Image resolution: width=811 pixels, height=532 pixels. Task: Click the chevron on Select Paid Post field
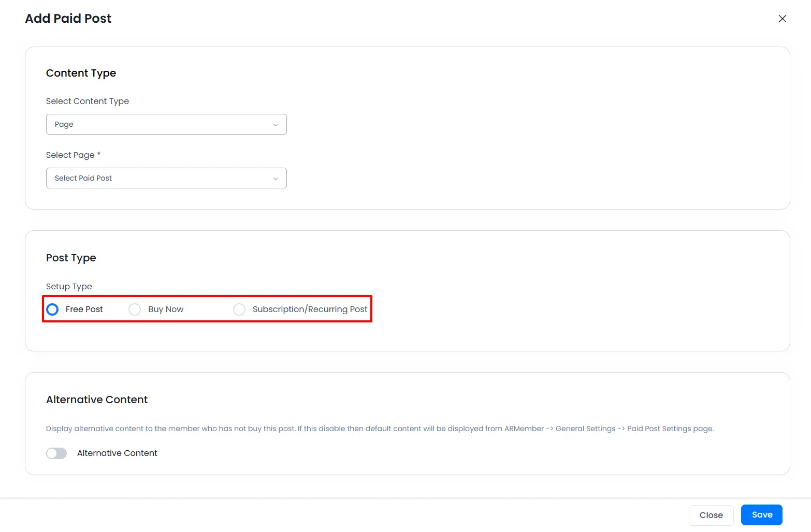pos(276,178)
